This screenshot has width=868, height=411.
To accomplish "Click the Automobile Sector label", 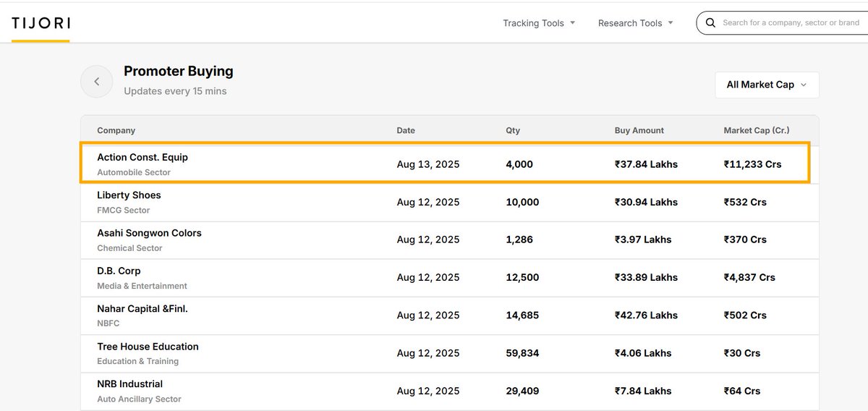I will pyautogui.click(x=134, y=172).
